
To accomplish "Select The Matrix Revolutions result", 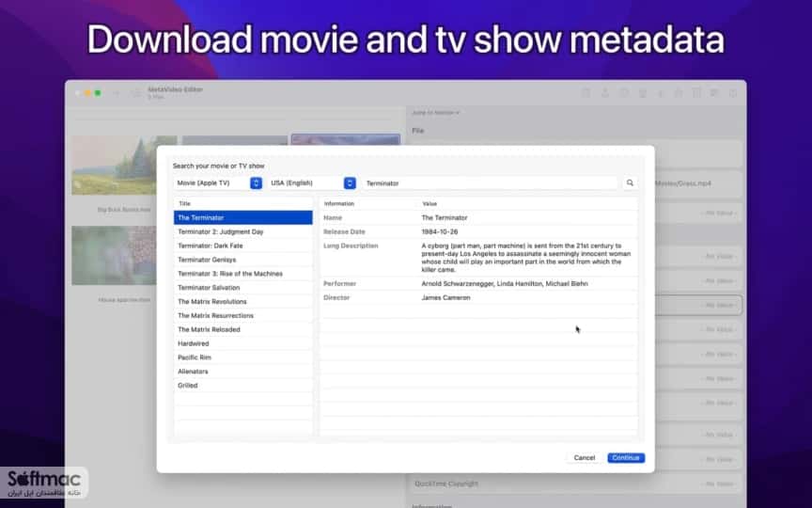I will click(x=242, y=302).
